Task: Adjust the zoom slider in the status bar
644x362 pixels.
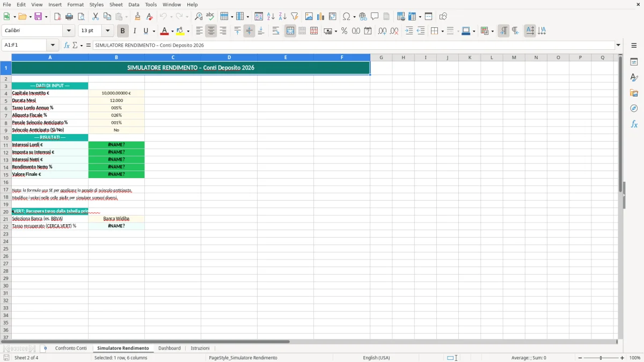Action: 601,358
